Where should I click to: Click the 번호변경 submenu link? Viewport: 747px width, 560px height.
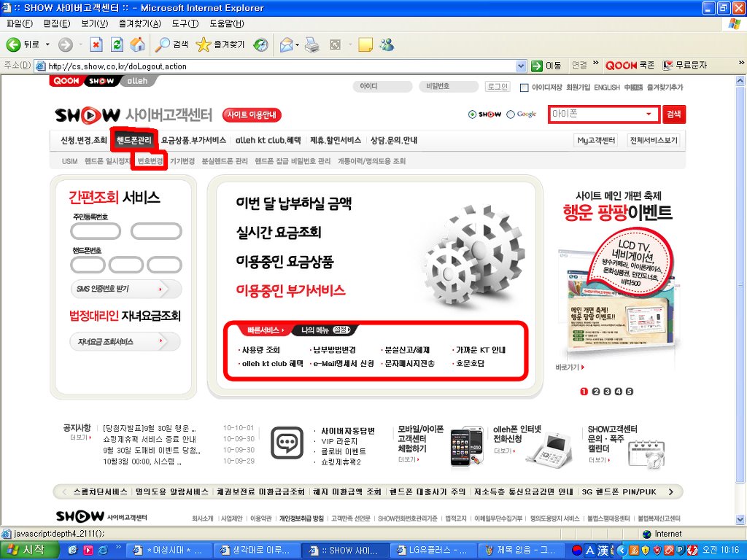pyautogui.click(x=150, y=161)
